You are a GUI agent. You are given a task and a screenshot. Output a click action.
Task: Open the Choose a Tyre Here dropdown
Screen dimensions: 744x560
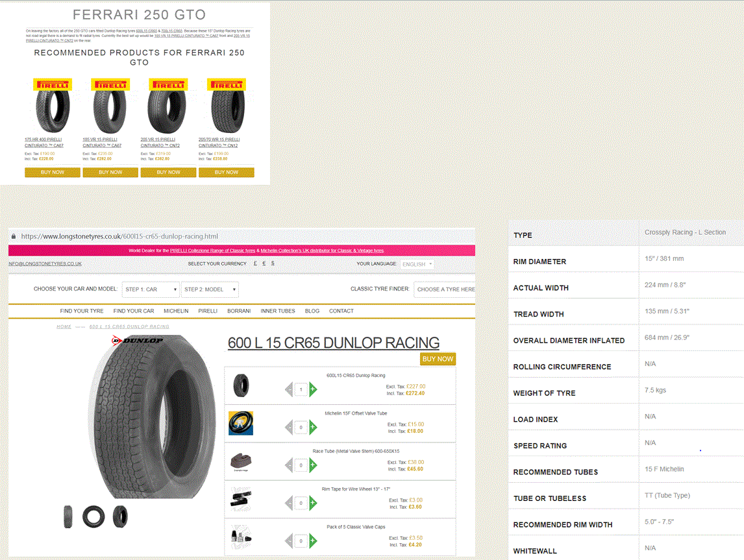tap(445, 289)
